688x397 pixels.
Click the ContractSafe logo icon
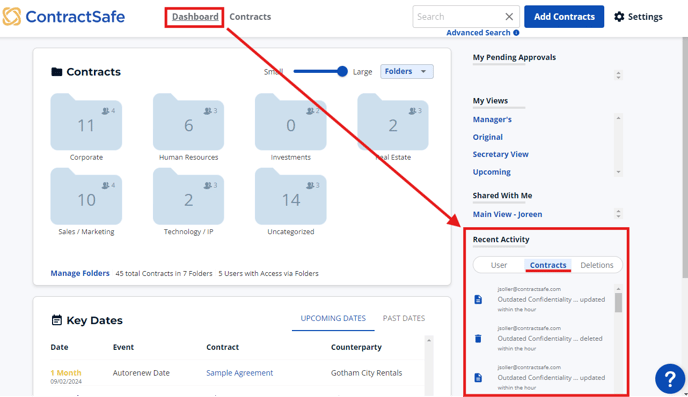[x=11, y=16]
